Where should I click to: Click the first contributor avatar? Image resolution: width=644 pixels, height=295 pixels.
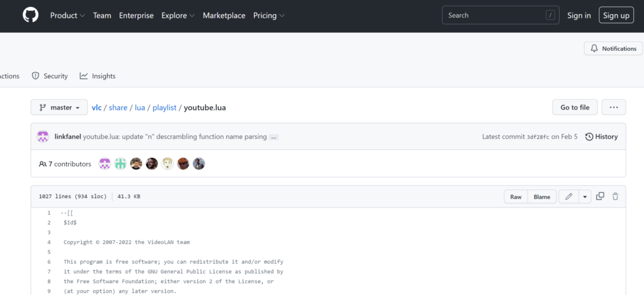pos(105,164)
